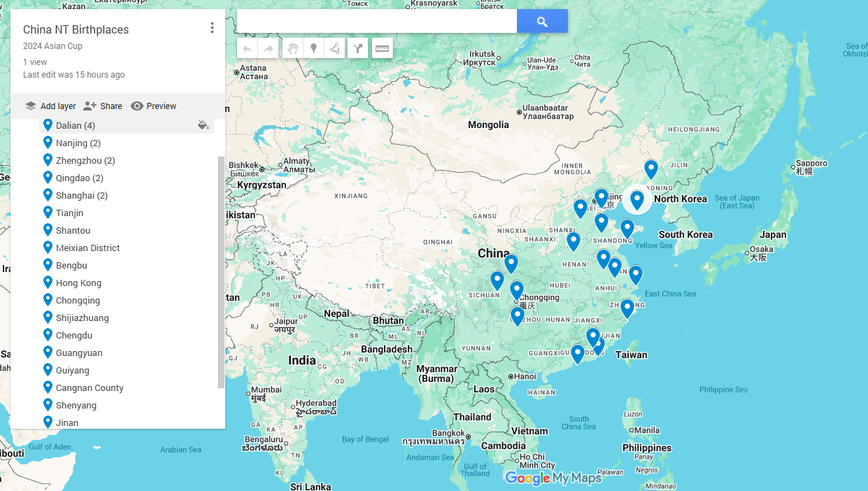This screenshot has height=491, width=868.
Task: Click the eye icon next to Preview
Action: (x=137, y=106)
